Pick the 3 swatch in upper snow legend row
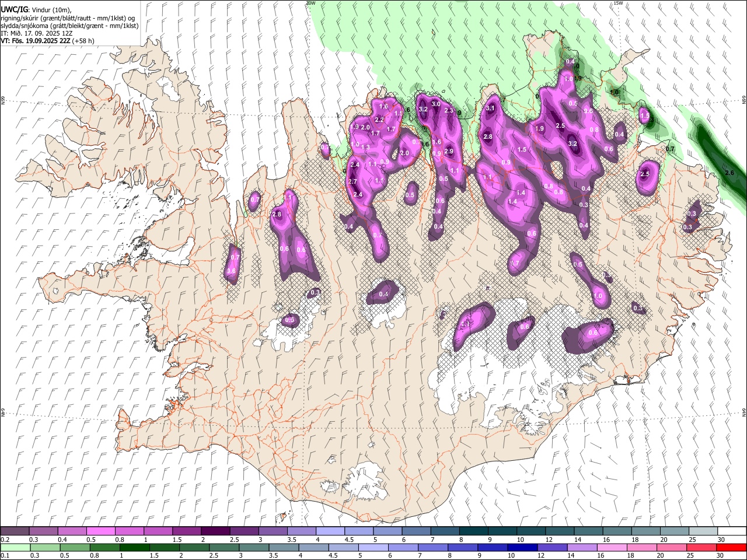Screen dimensions: 747x560 coord(273,531)
